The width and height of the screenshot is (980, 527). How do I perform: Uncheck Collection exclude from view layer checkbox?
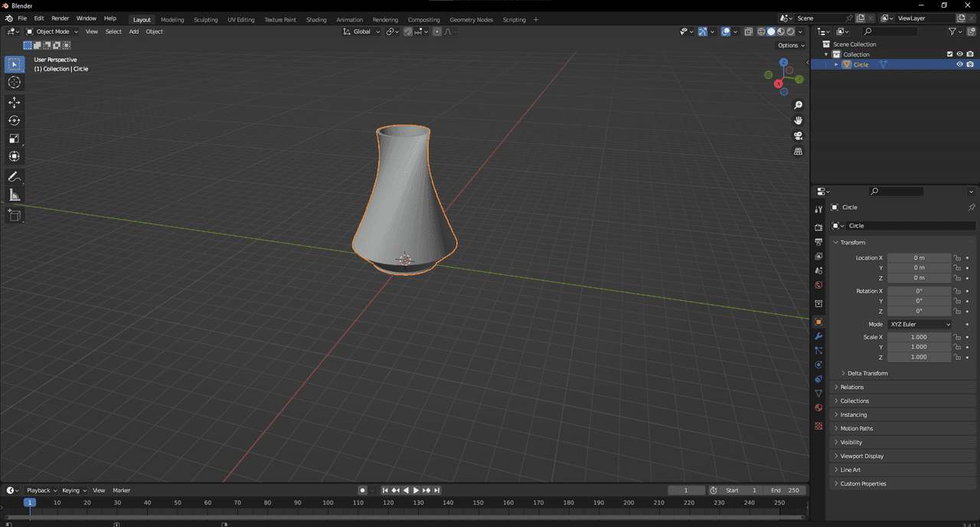(x=950, y=54)
